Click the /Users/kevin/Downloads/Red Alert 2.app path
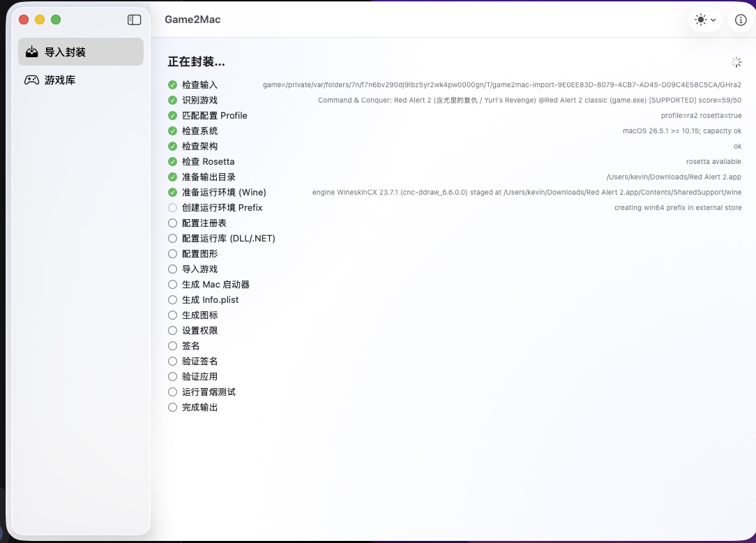The width and height of the screenshot is (756, 543). [x=674, y=177]
